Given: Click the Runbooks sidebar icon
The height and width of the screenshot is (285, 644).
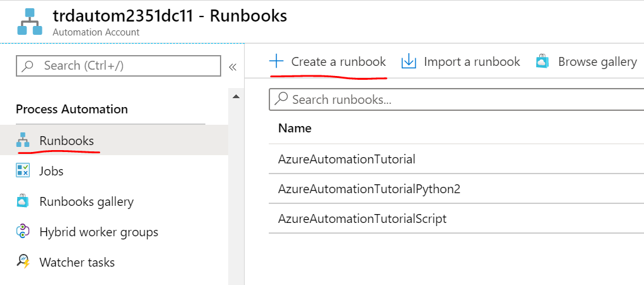Looking at the screenshot, I should 23,141.
